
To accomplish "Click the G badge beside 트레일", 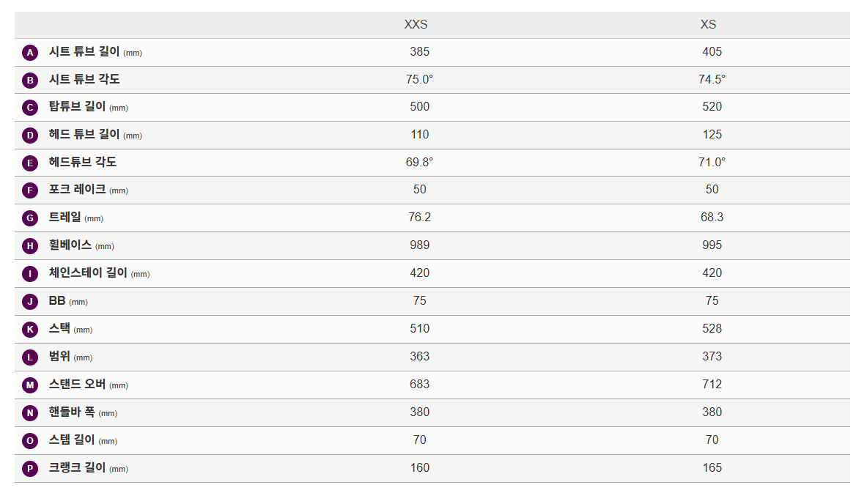I will (30, 218).
